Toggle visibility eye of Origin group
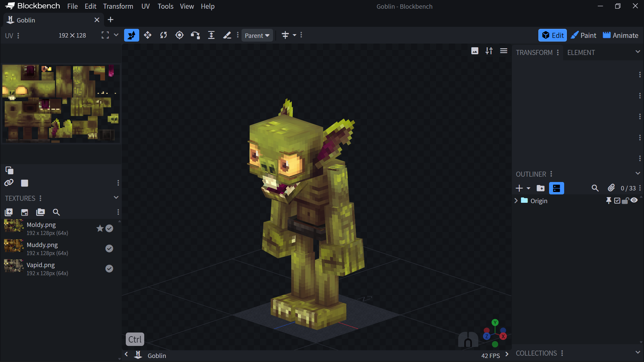 [x=634, y=200]
